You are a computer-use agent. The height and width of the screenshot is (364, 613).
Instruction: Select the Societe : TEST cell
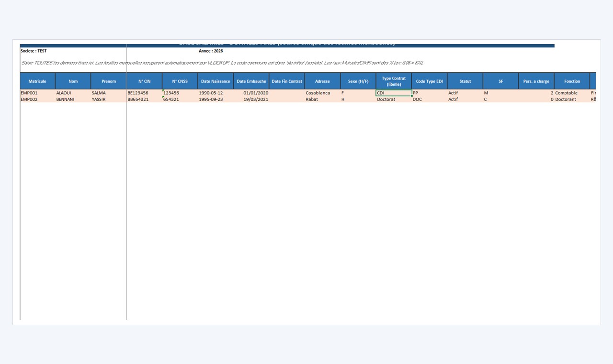[x=34, y=51]
